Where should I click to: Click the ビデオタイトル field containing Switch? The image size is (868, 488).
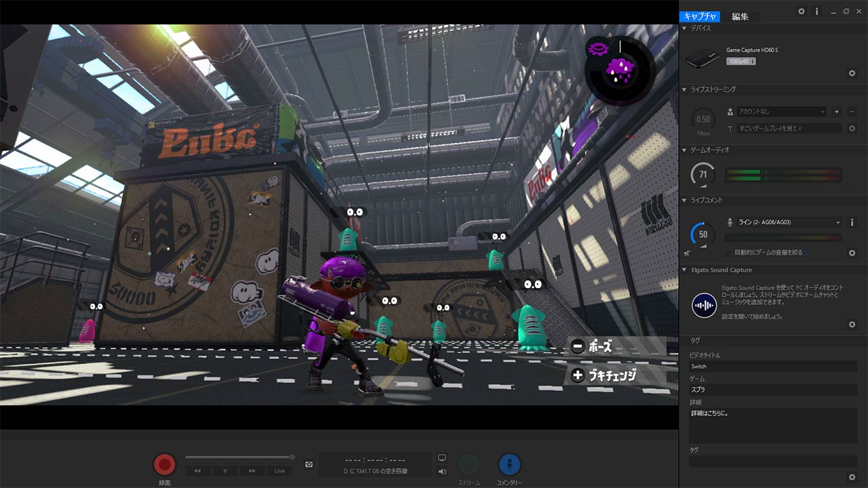coord(773,366)
